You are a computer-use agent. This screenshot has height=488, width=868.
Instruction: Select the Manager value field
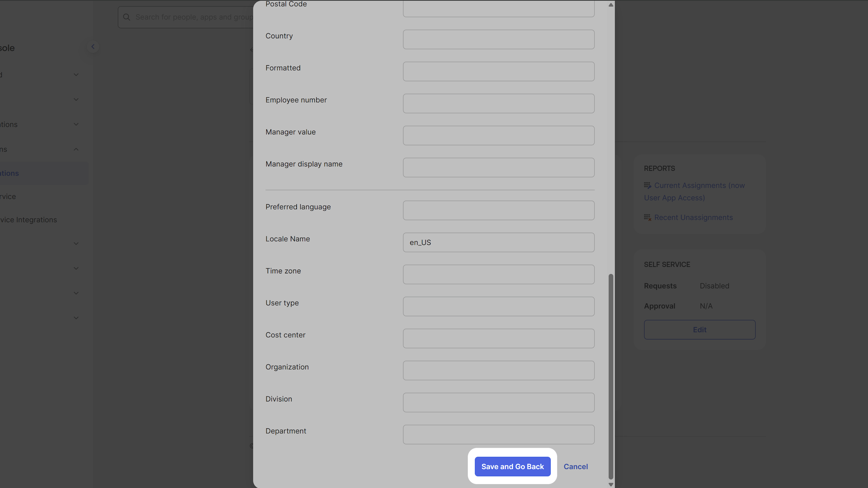(x=499, y=135)
